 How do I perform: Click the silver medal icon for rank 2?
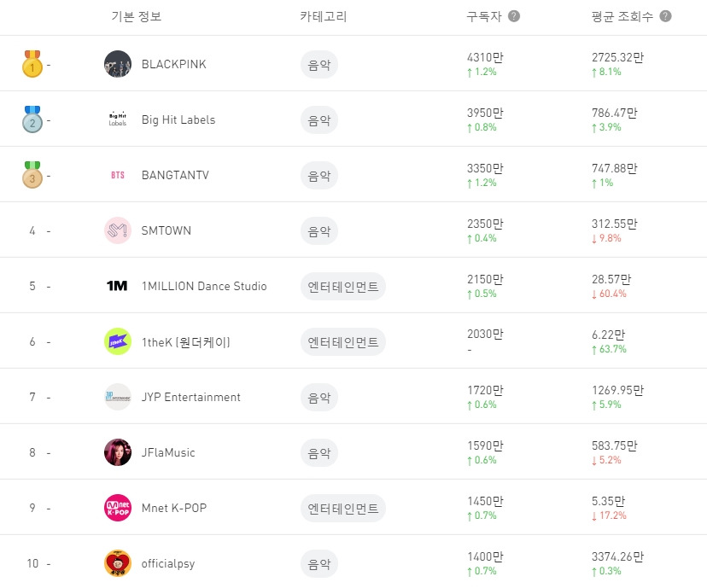point(32,119)
